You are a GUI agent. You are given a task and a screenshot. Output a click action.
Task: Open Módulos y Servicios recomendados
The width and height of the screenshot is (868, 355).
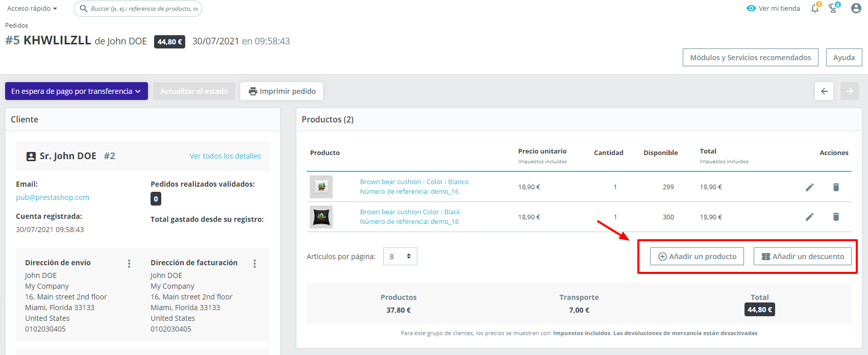751,58
